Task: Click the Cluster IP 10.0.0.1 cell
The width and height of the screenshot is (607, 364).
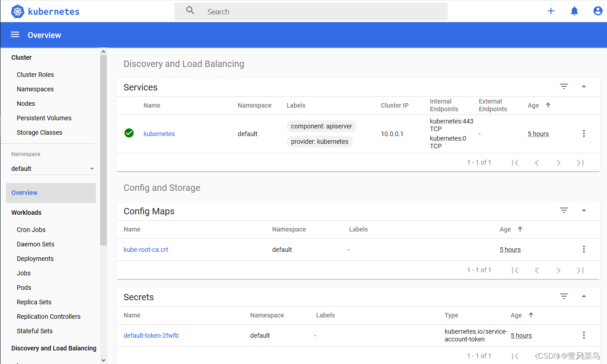Action: (x=392, y=134)
